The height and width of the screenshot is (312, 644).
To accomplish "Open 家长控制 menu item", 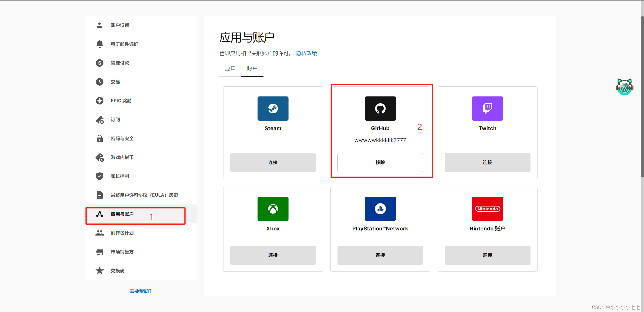I will pyautogui.click(x=141, y=176).
